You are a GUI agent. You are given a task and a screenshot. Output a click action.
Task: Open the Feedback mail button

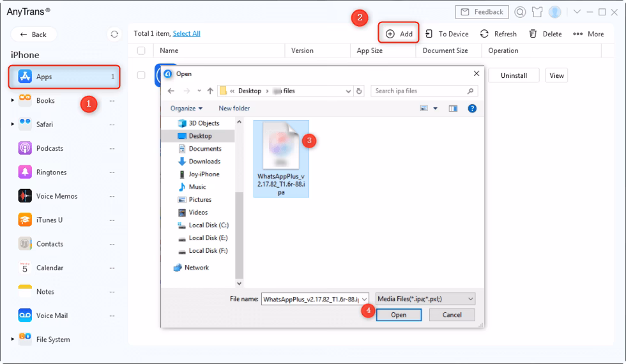[x=482, y=12]
